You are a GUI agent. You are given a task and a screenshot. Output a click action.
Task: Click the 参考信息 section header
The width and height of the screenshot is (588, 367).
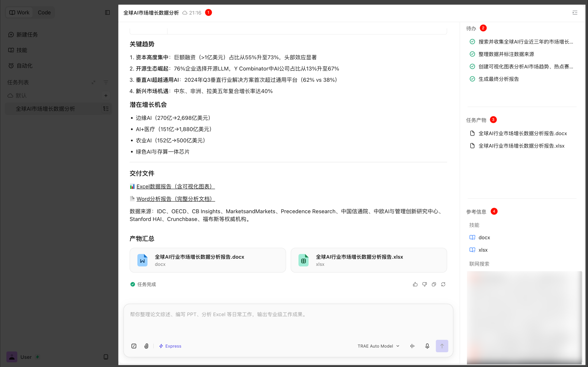(476, 212)
